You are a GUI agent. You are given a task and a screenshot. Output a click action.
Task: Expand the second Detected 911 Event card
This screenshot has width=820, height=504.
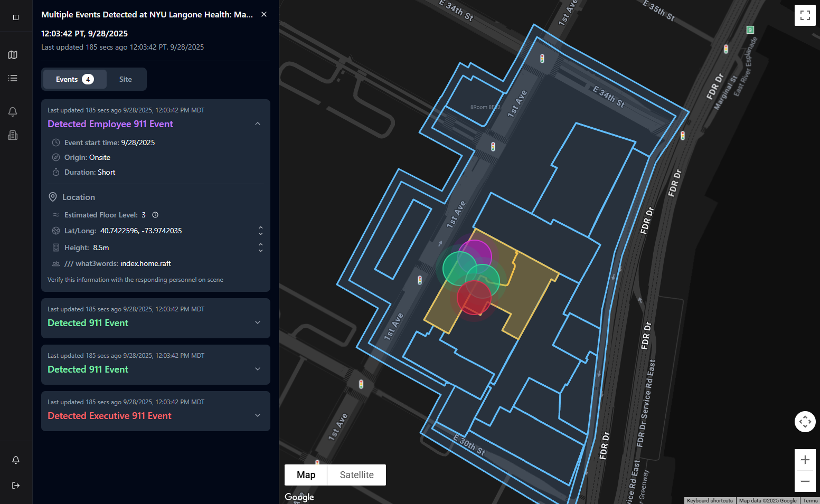tap(258, 369)
